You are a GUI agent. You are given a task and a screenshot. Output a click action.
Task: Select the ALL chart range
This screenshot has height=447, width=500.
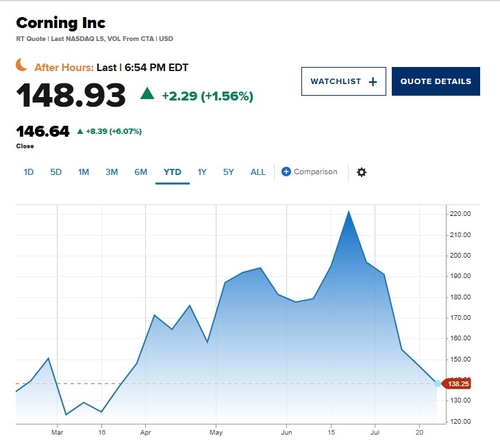click(258, 172)
